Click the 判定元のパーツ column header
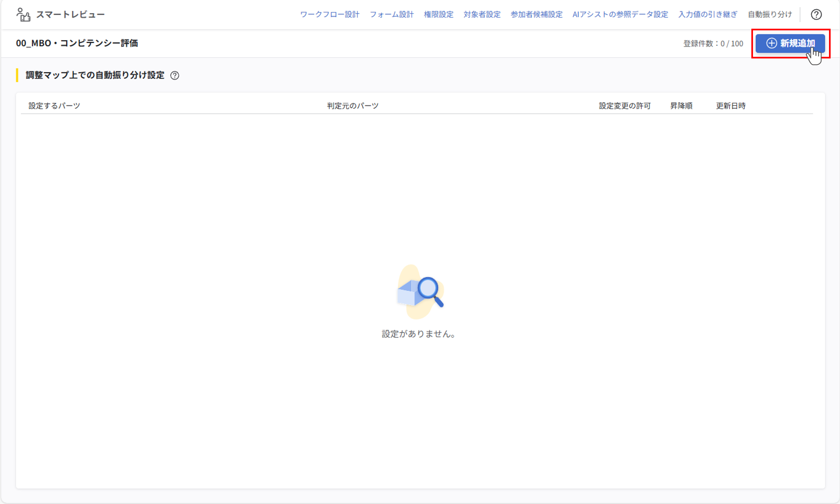The height and width of the screenshot is (504, 840). [x=352, y=106]
